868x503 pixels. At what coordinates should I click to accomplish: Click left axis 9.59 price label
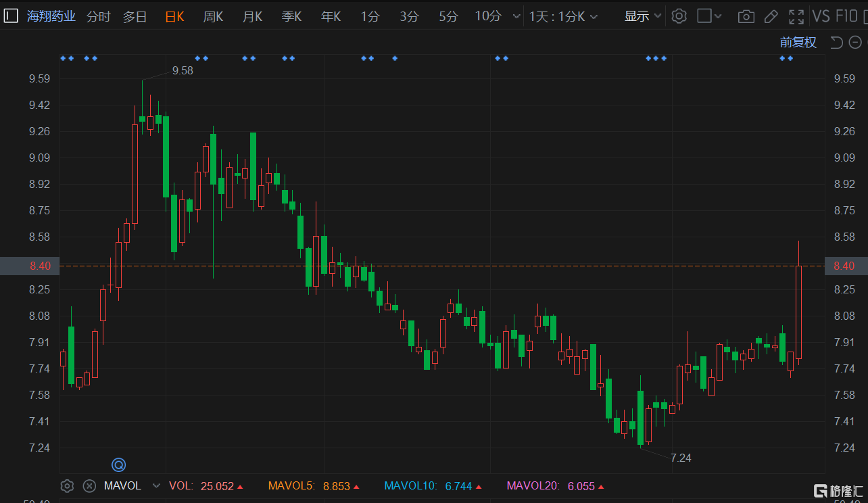[x=39, y=79]
